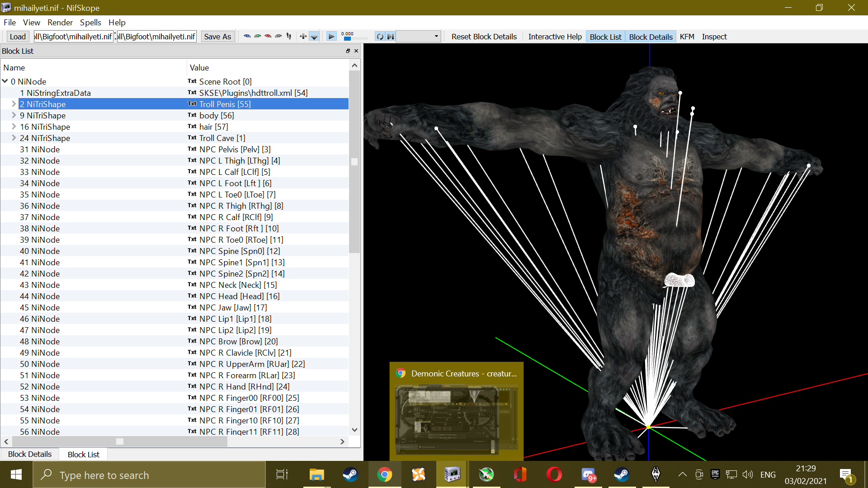Click Reset Block Details
This screenshot has height=488, width=868.
tap(484, 37)
